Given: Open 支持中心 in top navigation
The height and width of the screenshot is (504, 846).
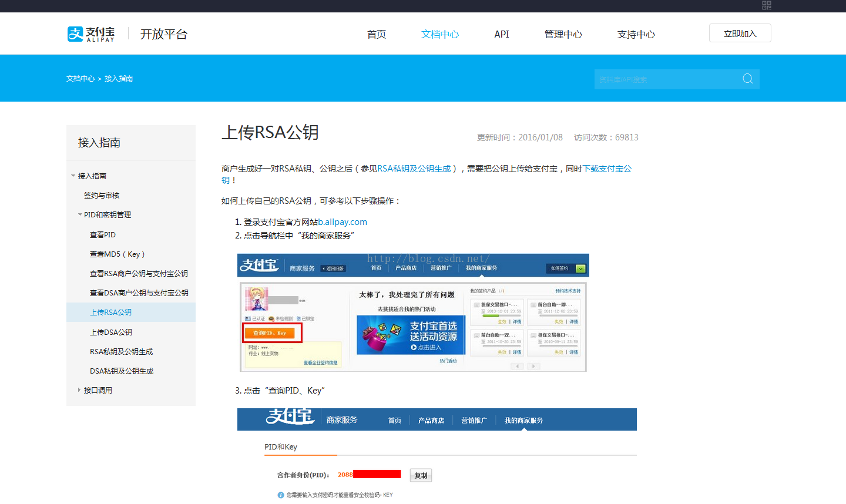Looking at the screenshot, I should click(x=636, y=34).
